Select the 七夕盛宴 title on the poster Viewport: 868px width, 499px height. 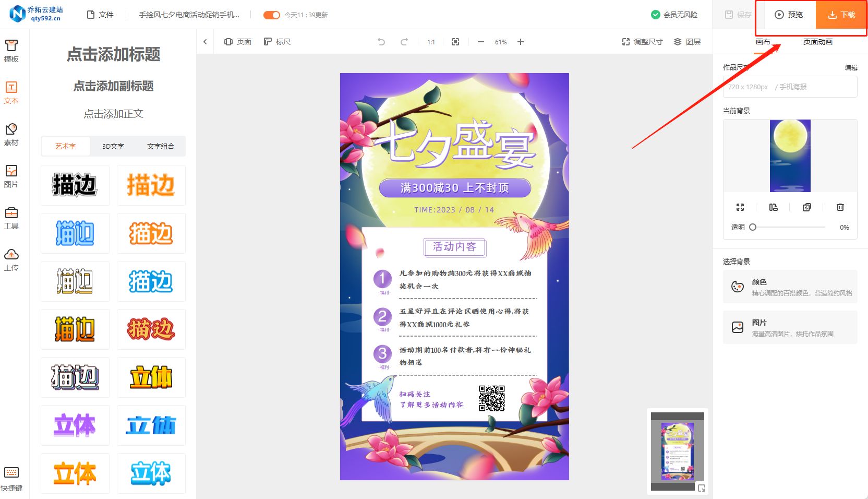455,144
